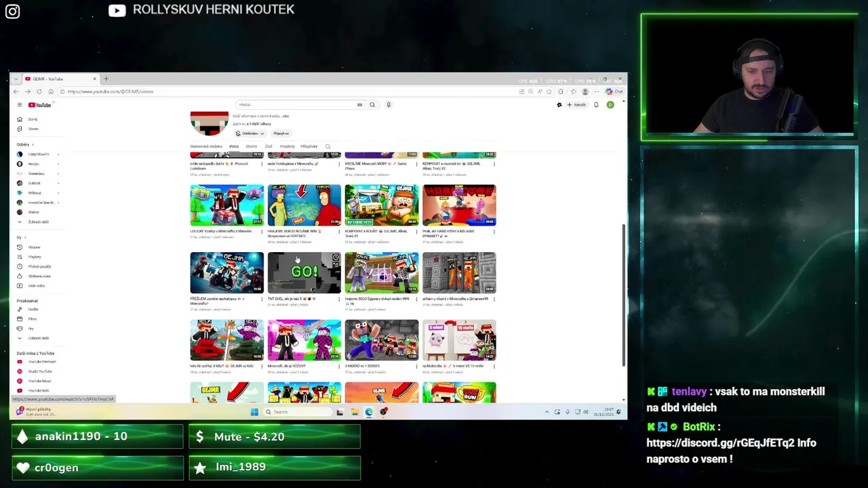Screen dimensions: 868x488
Task: Open the browser tab list dropdown
Action: (x=16, y=79)
